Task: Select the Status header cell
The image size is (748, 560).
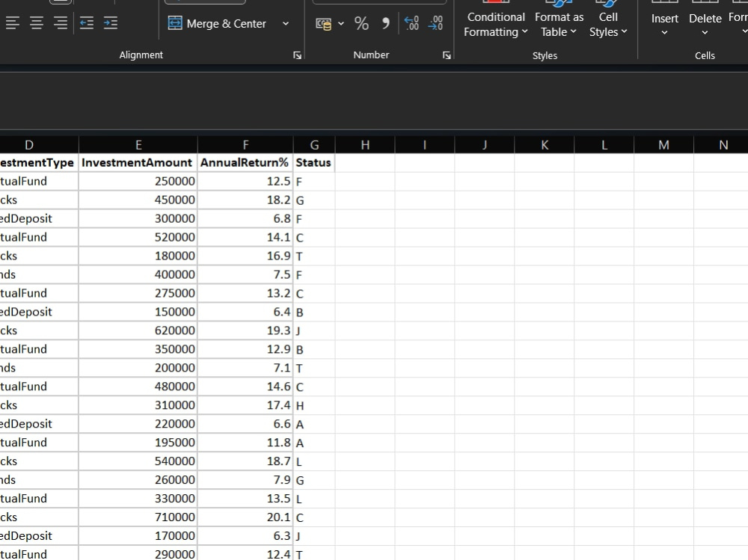Action: tap(314, 163)
